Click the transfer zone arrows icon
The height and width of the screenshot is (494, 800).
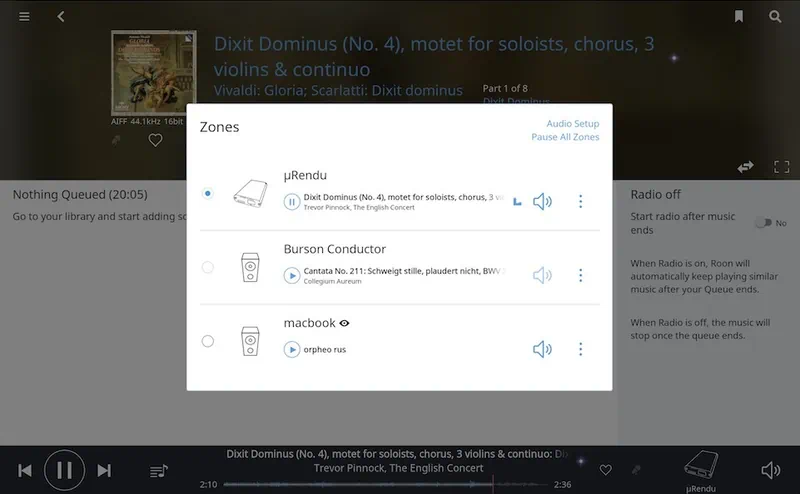coord(745,167)
